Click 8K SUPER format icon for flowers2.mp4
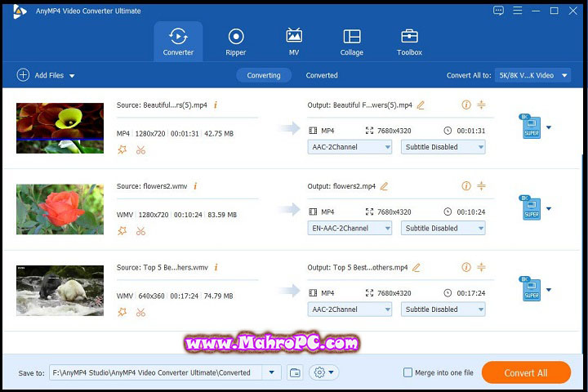Image resolution: width=588 pixels, height=392 pixels. (x=531, y=207)
